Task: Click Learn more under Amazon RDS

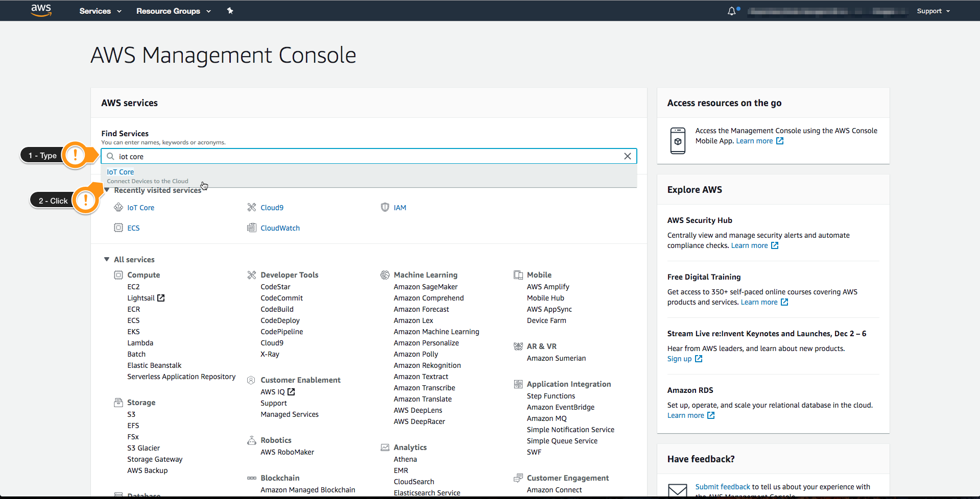Action: (690, 415)
